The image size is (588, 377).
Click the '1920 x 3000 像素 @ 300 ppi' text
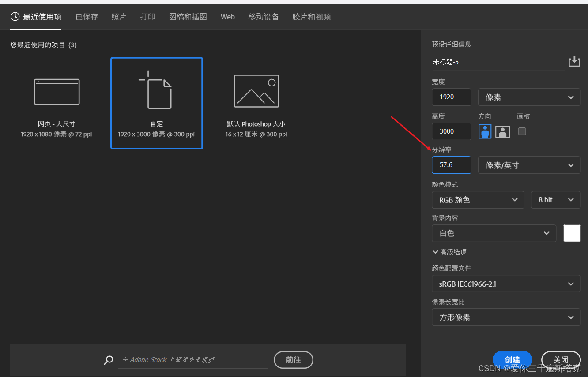(x=156, y=134)
